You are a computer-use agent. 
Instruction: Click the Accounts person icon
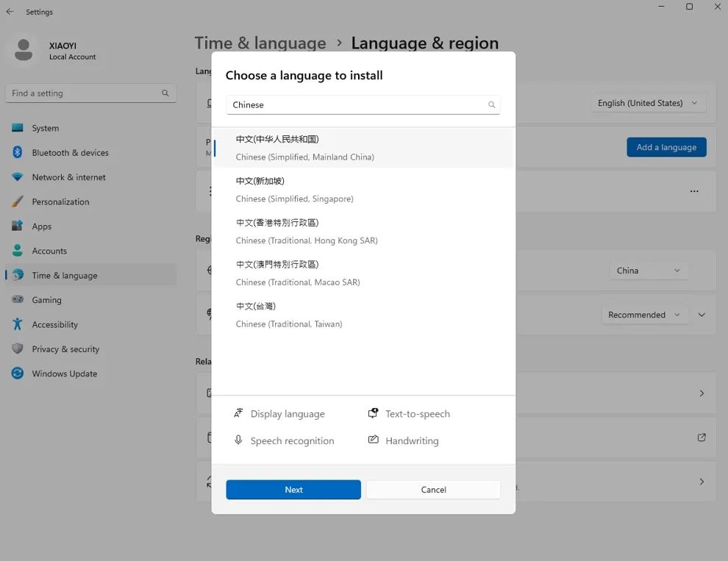tap(17, 251)
